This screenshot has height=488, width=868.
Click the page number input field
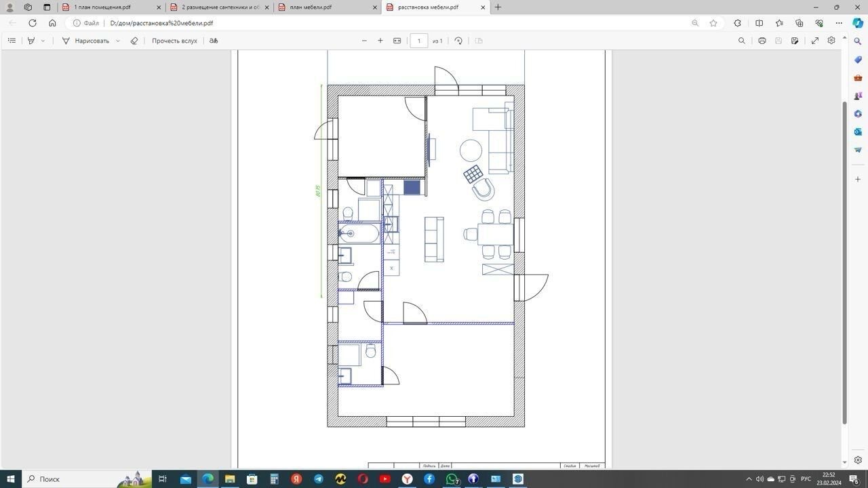tap(418, 41)
